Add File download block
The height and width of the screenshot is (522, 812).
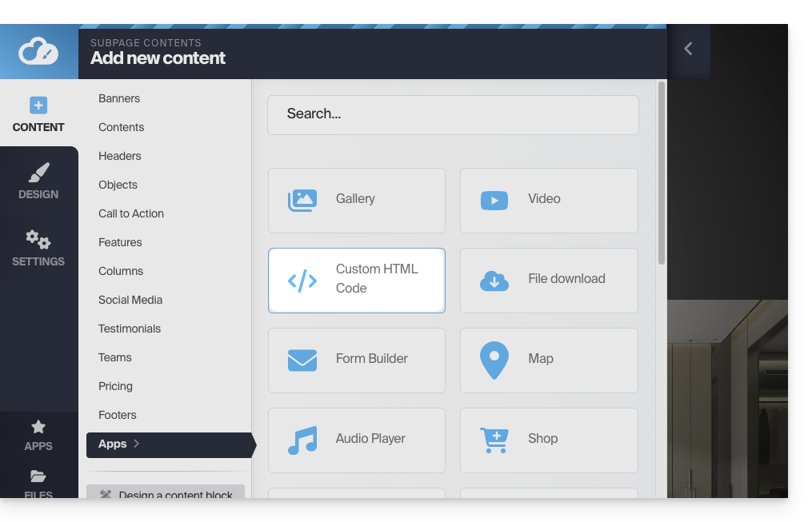click(549, 280)
